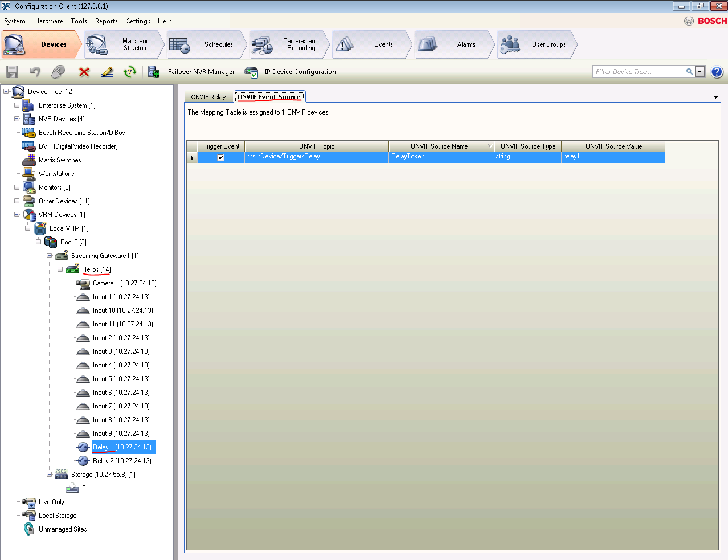The height and width of the screenshot is (560, 728).
Task: Click the Save floppy disk icon
Action: (12, 72)
